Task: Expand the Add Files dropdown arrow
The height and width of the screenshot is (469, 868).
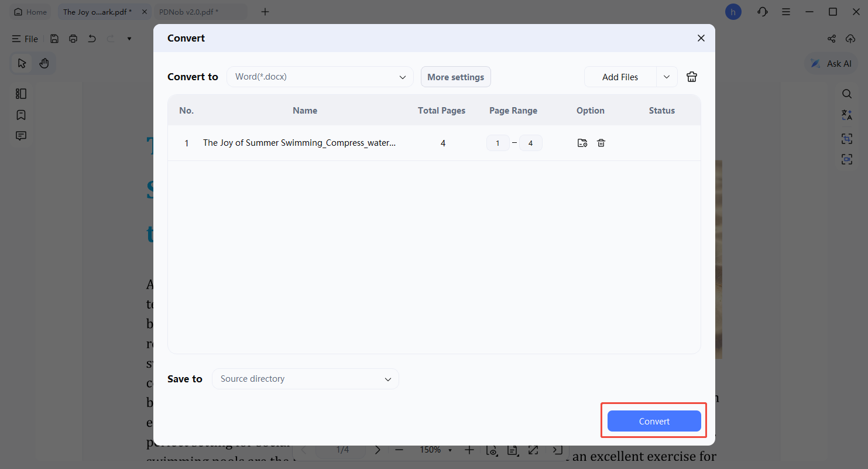Action: pyautogui.click(x=667, y=77)
